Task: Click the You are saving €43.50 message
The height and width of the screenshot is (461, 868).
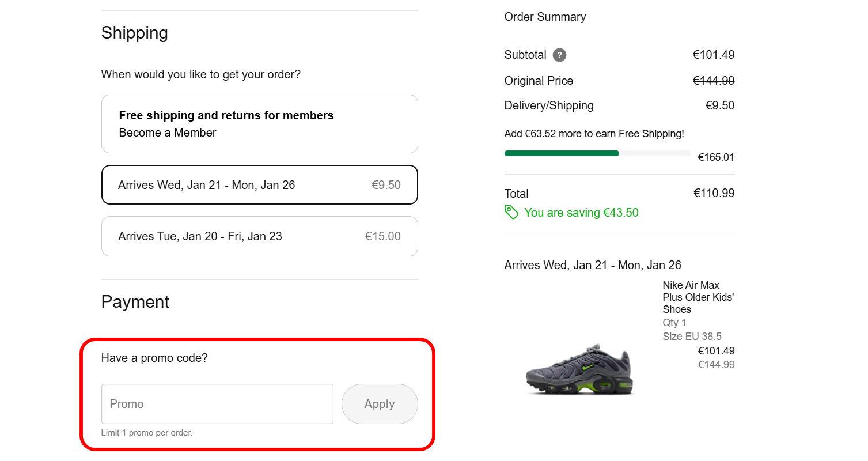Action: pos(581,213)
